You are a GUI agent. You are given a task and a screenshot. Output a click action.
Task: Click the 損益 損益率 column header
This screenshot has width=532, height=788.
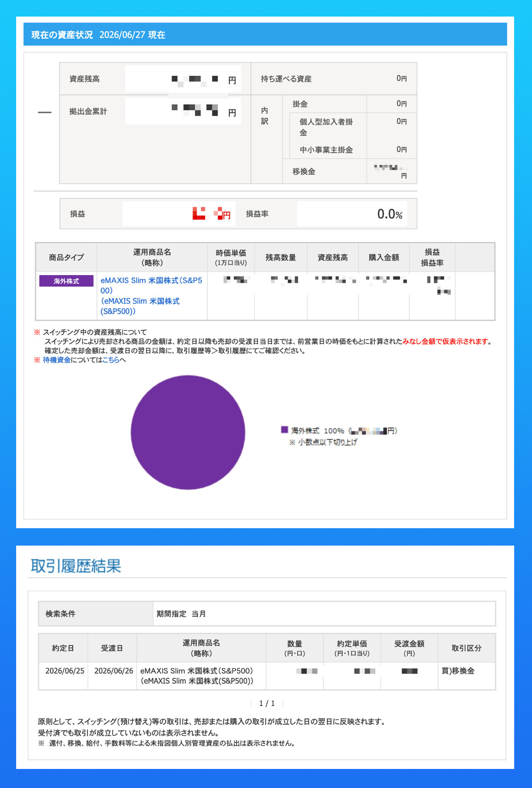coord(432,257)
